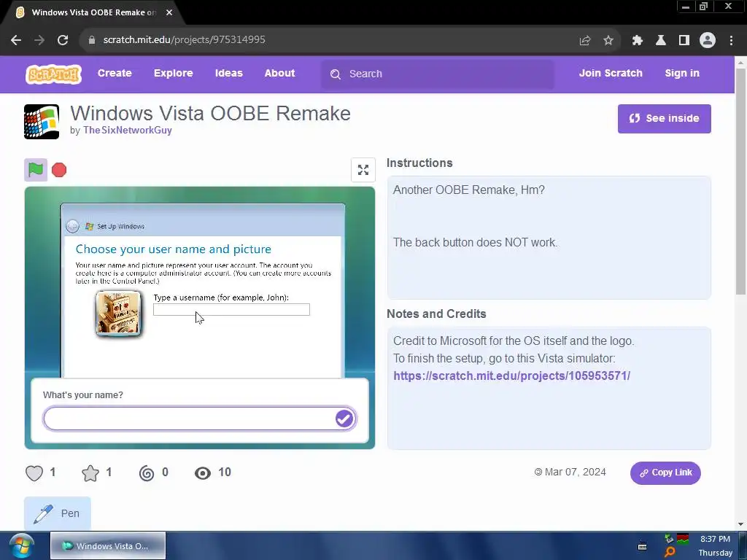The height and width of the screenshot is (560, 747).
Task: Open Chrome Labs flask icon
Action: tap(661, 41)
